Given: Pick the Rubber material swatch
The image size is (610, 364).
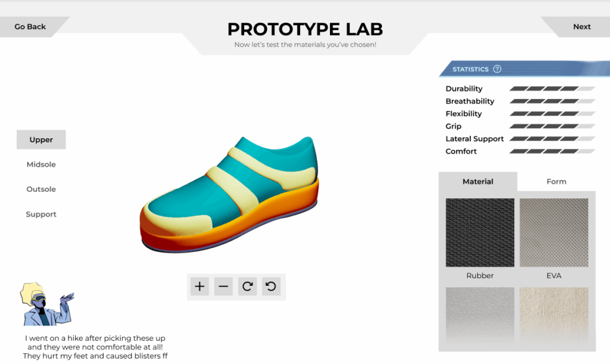Looking at the screenshot, I should coord(480,233).
